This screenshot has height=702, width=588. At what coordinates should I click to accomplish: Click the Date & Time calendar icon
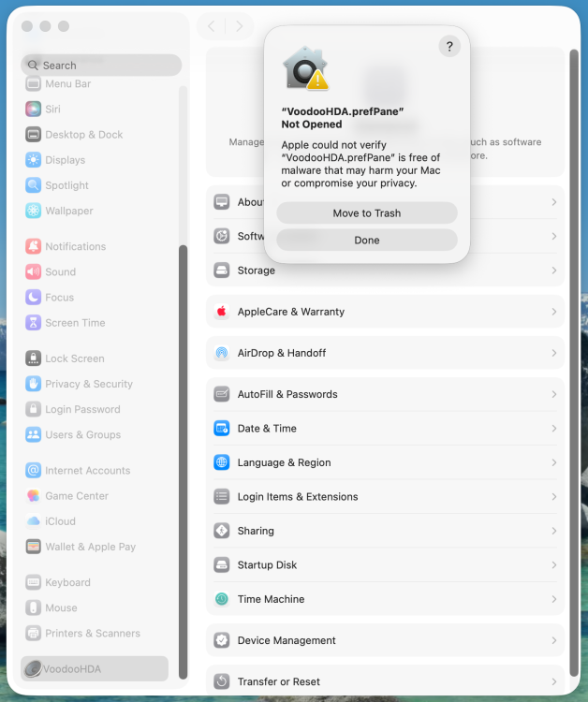pos(221,429)
